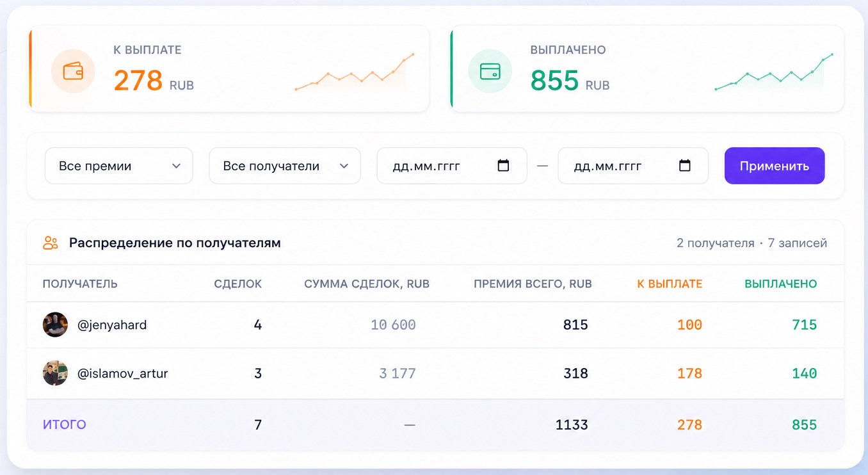Click the 318 total bonus value
This screenshot has width=868, height=475.
pos(575,373)
